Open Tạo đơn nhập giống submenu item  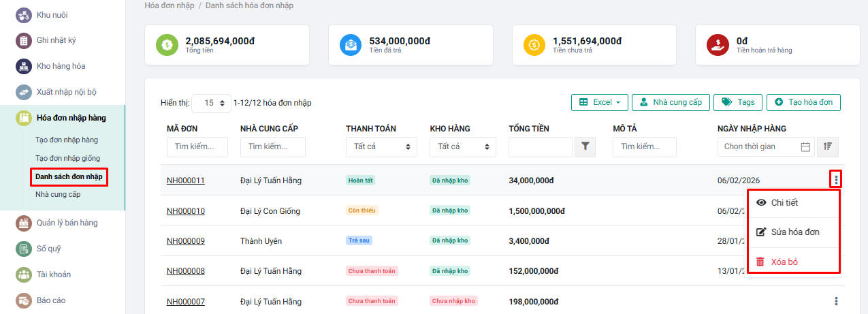[x=67, y=159]
